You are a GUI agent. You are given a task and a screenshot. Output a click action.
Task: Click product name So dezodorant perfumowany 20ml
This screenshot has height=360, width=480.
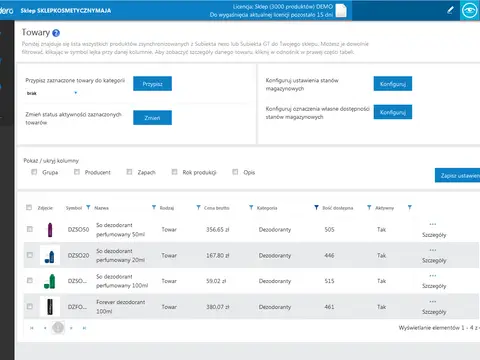(120, 255)
